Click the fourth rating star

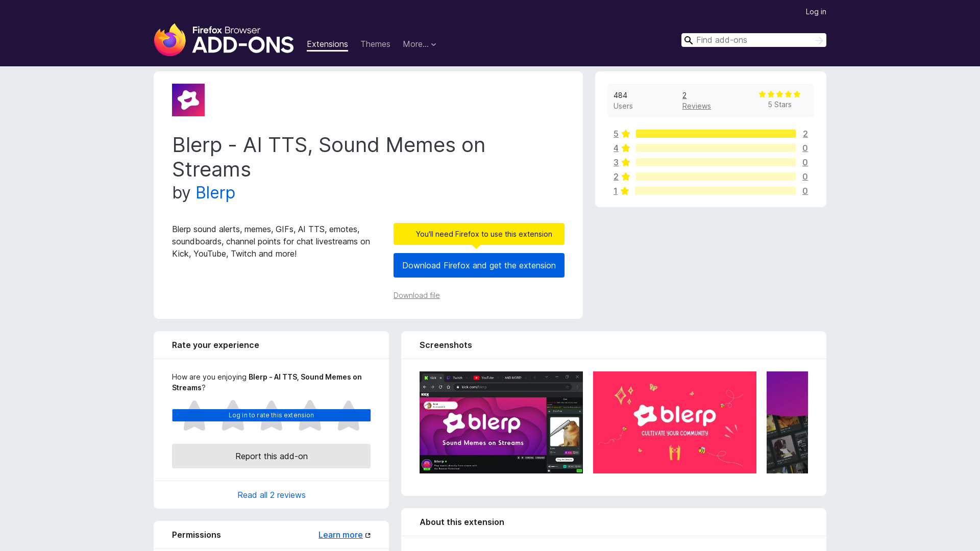click(310, 415)
